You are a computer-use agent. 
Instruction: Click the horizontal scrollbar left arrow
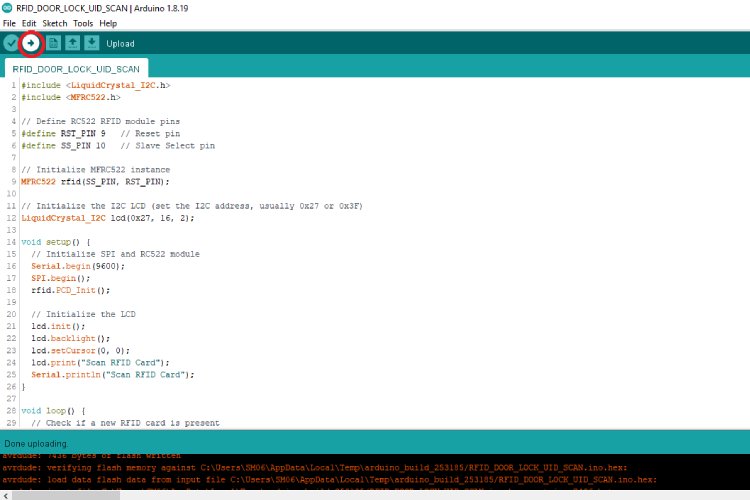click(x=5, y=496)
